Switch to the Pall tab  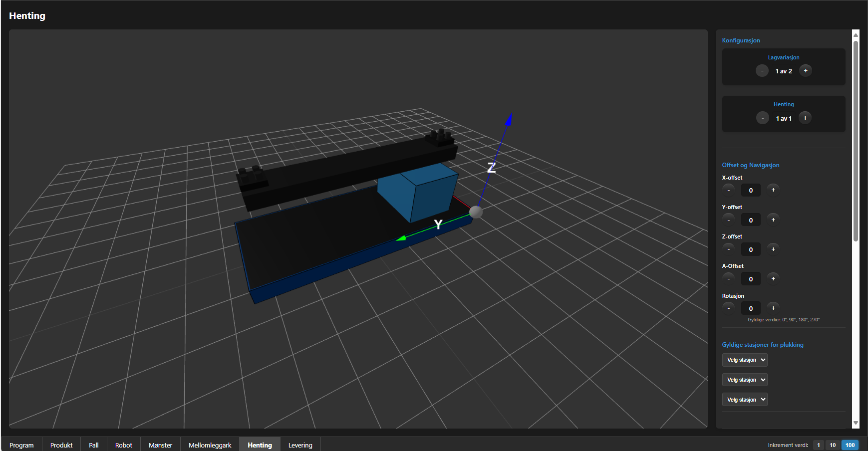[94, 445]
